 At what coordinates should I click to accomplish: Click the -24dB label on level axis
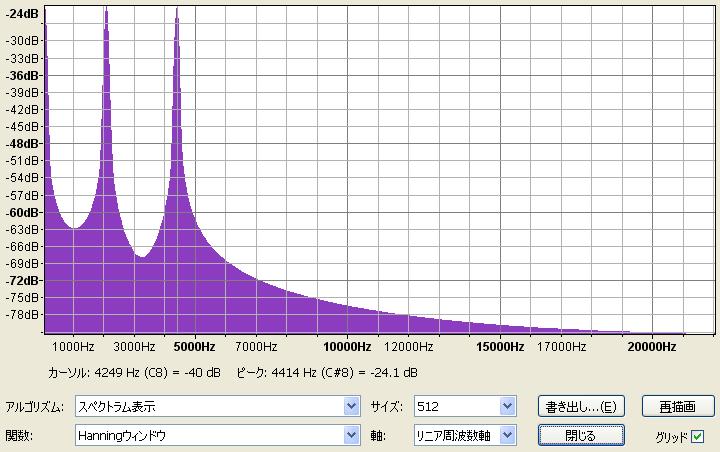pyautogui.click(x=22, y=14)
